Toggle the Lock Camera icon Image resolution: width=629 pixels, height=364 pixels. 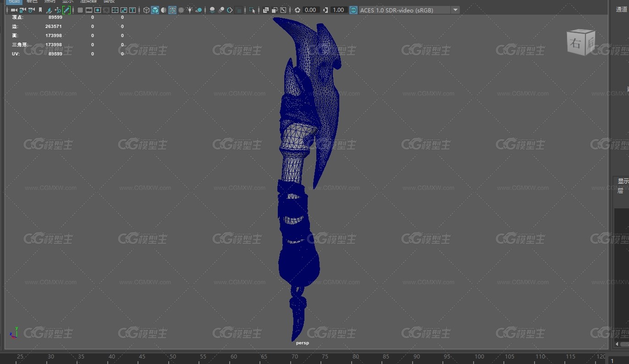click(x=22, y=10)
